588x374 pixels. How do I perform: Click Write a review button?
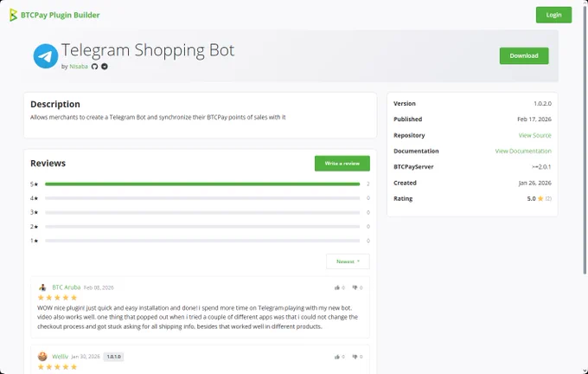point(342,164)
